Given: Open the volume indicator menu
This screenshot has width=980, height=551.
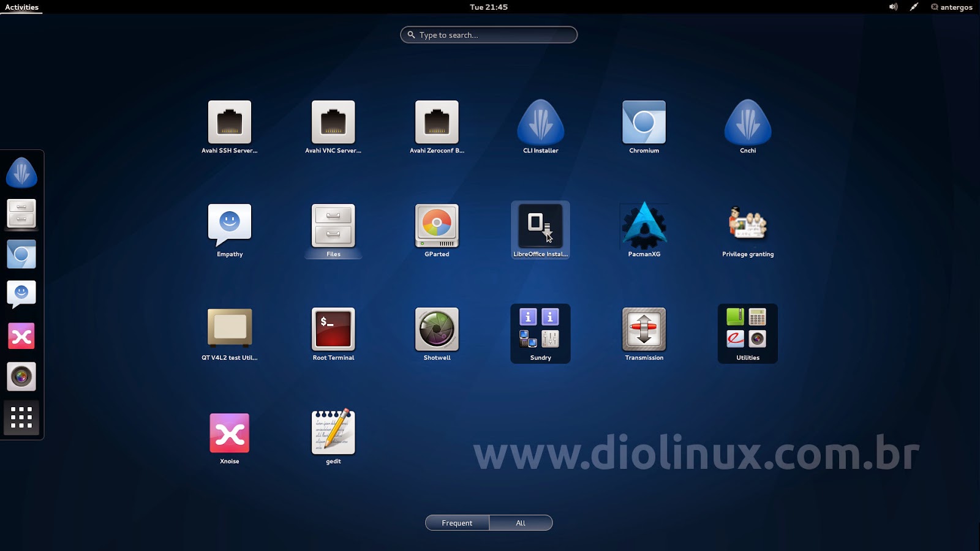Looking at the screenshot, I should pyautogui.click(x=894, y=7).
